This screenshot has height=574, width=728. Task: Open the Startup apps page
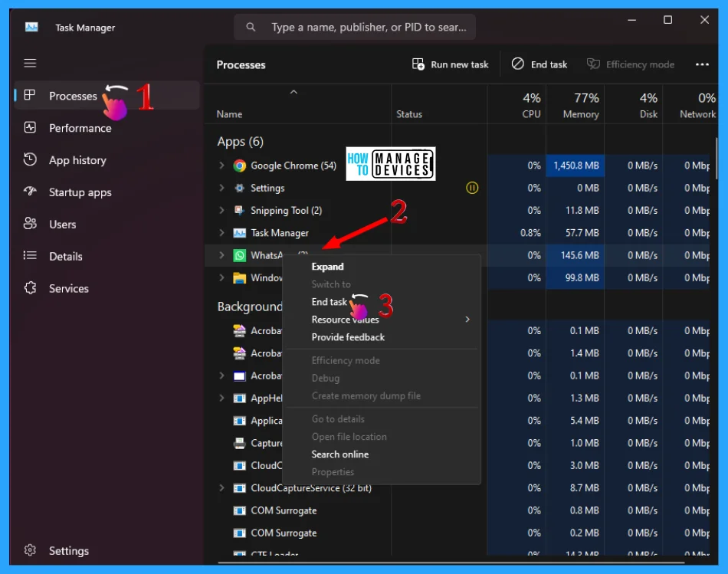point(107,192)
